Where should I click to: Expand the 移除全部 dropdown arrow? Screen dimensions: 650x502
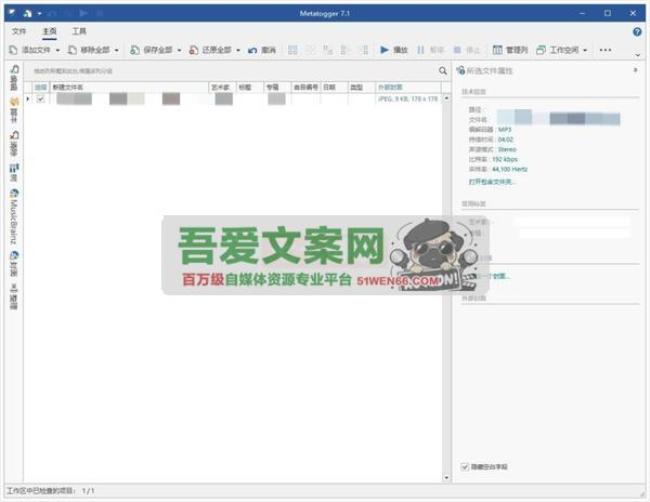pos(116,50)
